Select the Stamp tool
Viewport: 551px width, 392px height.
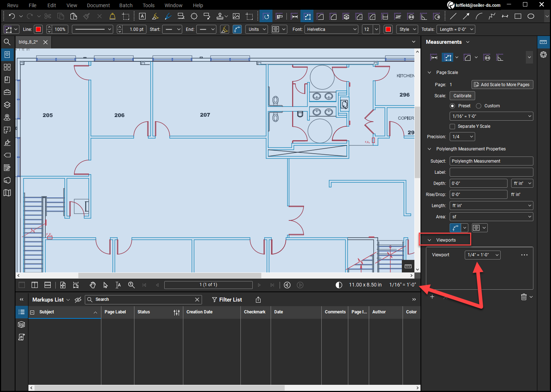click(220, 16)
